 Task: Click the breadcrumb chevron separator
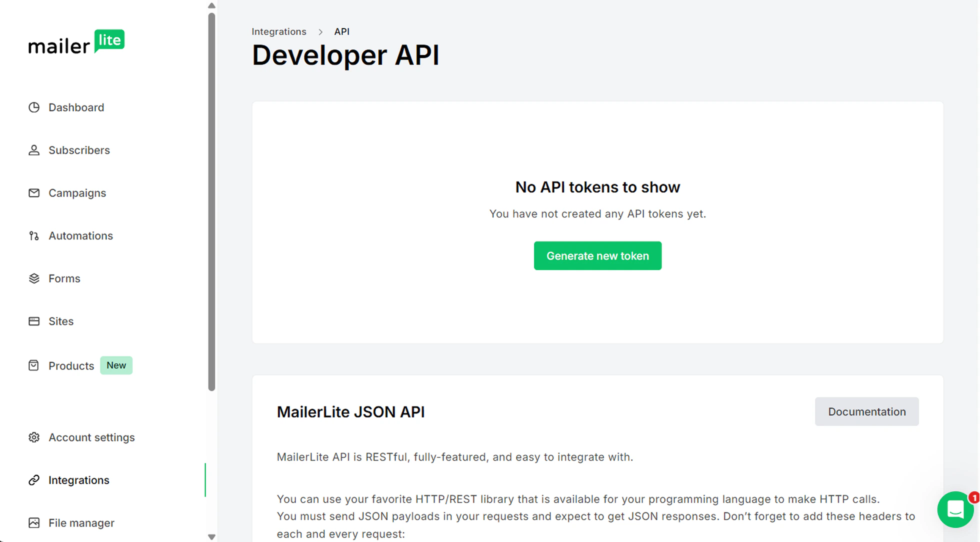(x=320, y=32)
